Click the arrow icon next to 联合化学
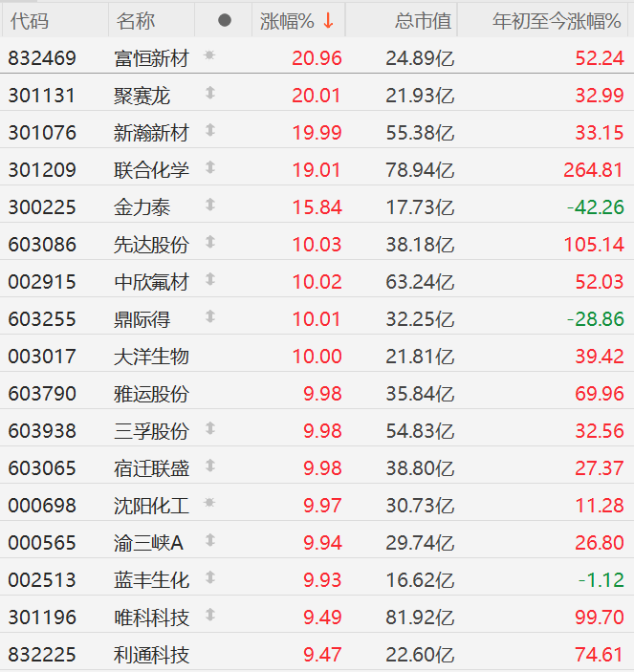The height and width of the screenshot is (672, 634). [x=209, y=168]
